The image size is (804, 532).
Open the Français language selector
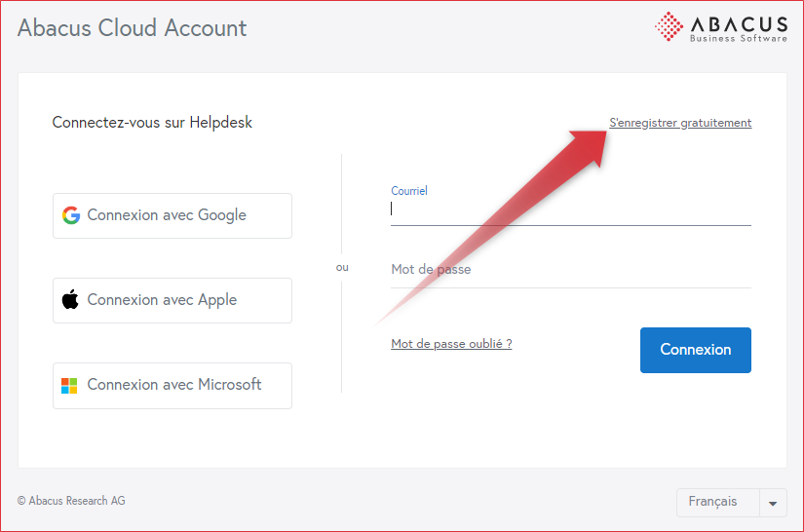[x=712, y=502]
